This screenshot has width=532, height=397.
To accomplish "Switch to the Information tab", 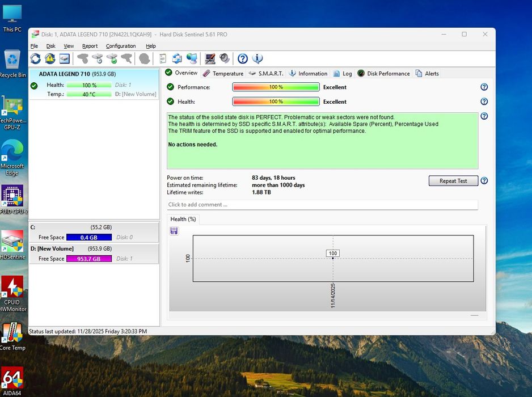I will (x=308, y=73).
